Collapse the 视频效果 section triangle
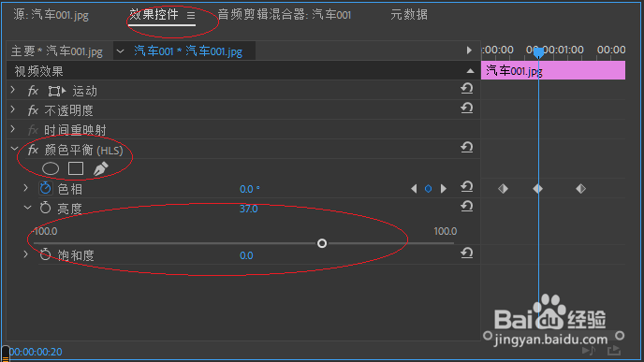 [470, 71]
